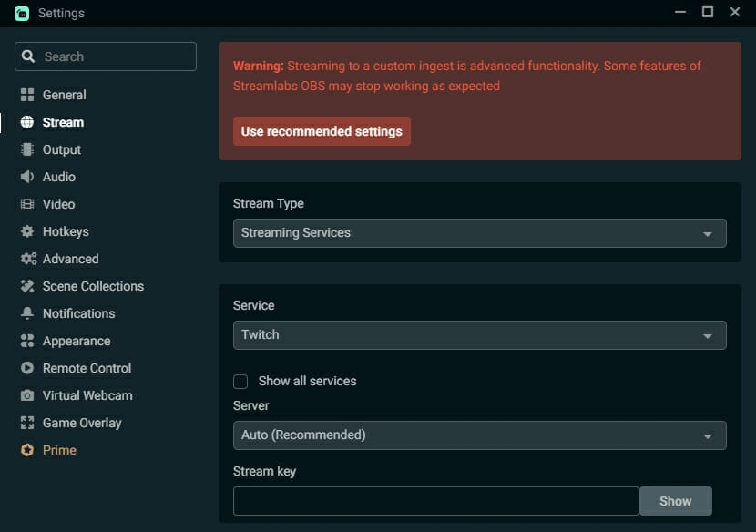Image resolution: width=756 pixels, height=532 pixels.
Task: Select the Video settings icon
Action: [x=26, y=204]
